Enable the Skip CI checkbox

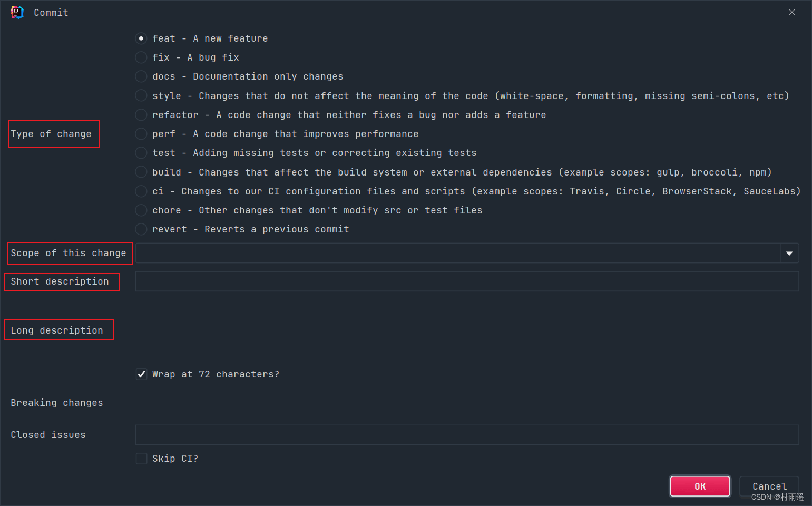(x=141, y=459)
